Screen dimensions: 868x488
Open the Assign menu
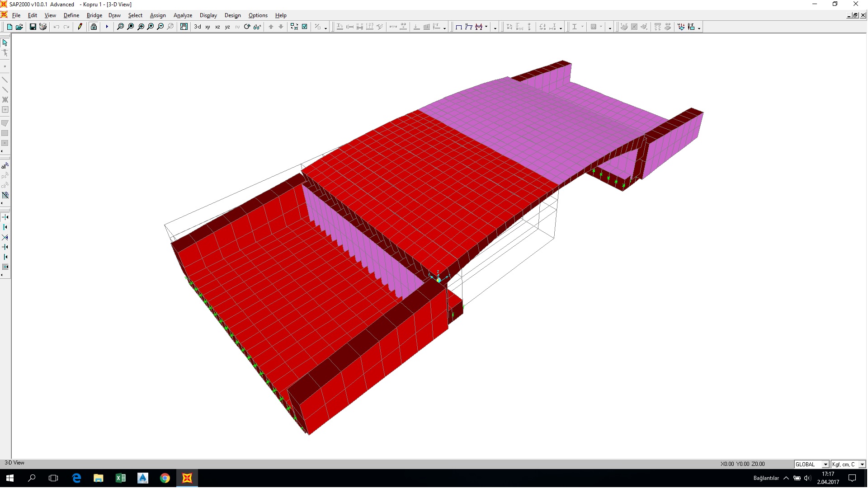point(158,15)
